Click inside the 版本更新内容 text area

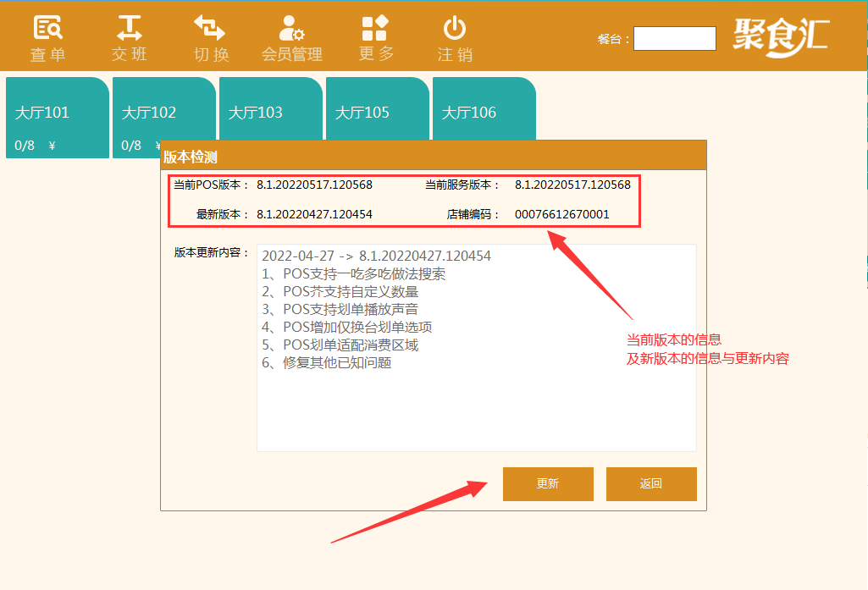[476, 398]
